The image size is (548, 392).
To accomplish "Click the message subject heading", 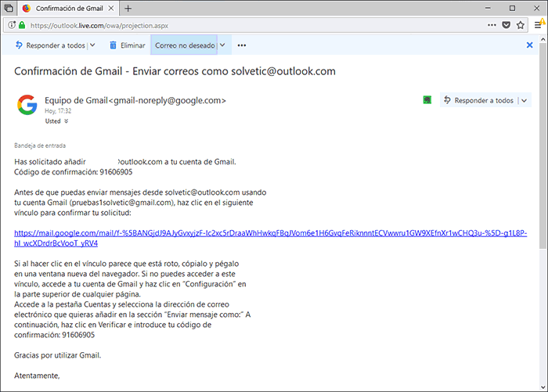I will click(175, 71).
